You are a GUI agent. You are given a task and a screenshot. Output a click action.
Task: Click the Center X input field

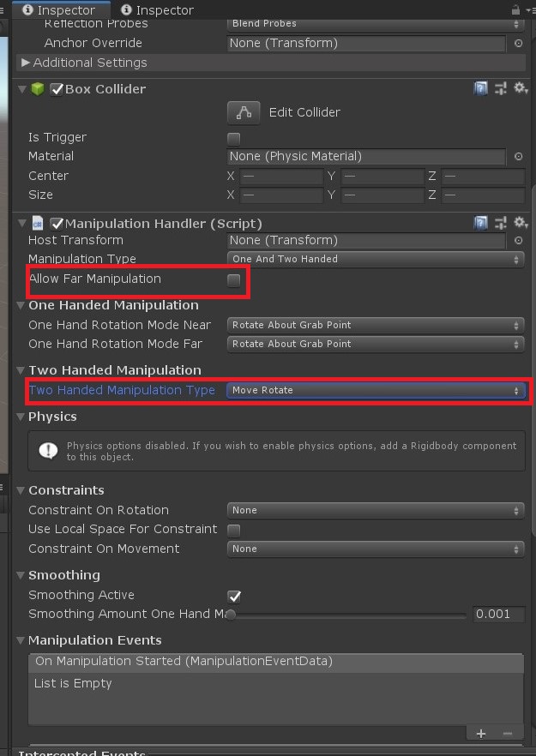282,176
